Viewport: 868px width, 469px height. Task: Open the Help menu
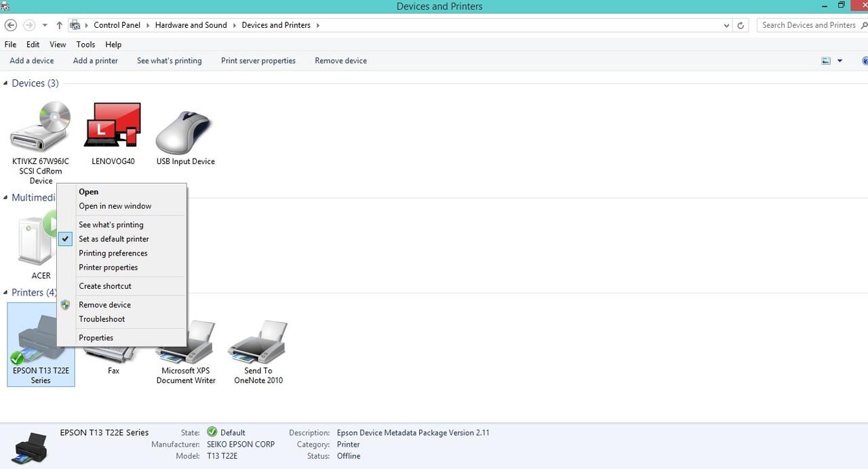click(x=113, y=44)
